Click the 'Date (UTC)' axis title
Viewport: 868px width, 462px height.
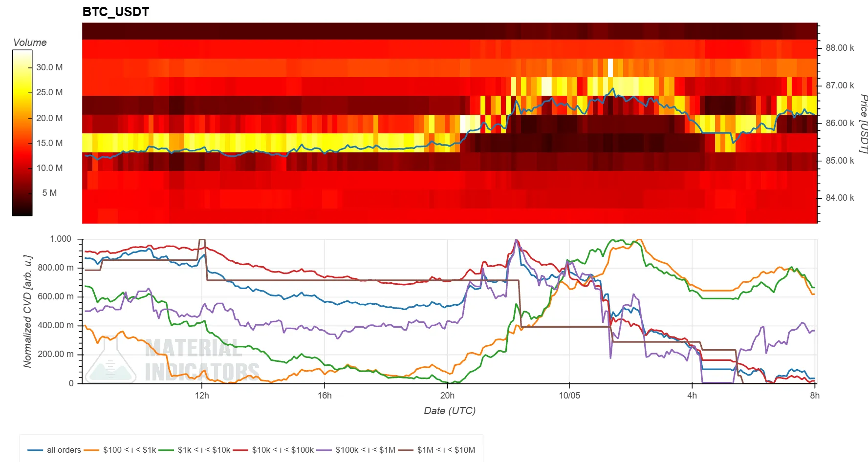[450, 411]
